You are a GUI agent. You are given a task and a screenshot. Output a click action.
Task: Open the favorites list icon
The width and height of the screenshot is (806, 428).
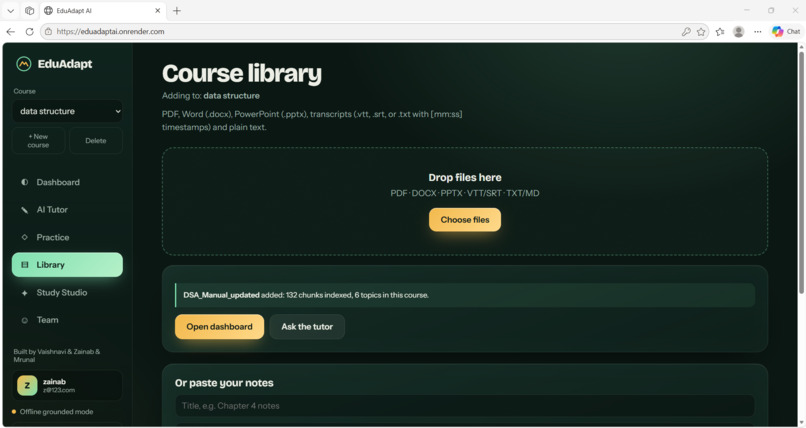(720, 32)
